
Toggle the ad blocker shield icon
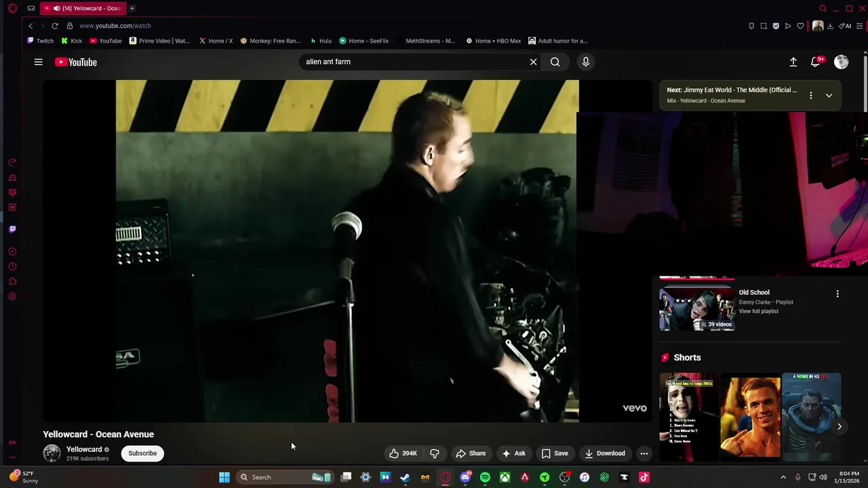pos(776,26)
